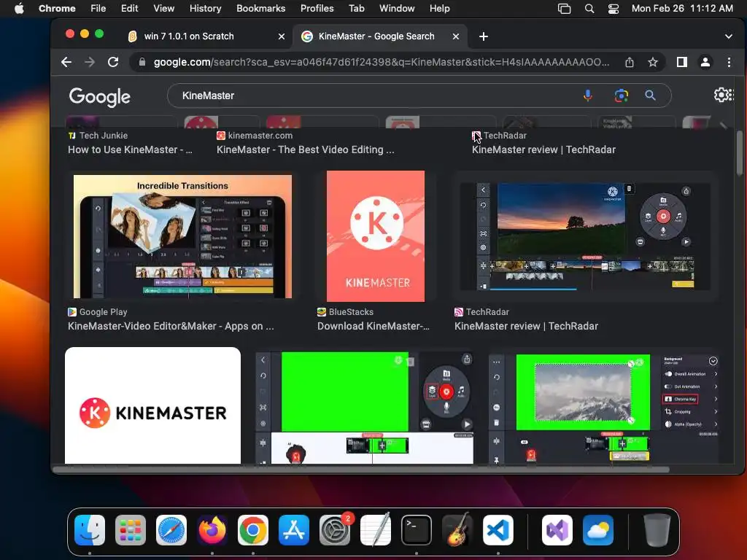Open Chrome profile avatar
Viewport: 747px width, 560px height.
[705, 62]
